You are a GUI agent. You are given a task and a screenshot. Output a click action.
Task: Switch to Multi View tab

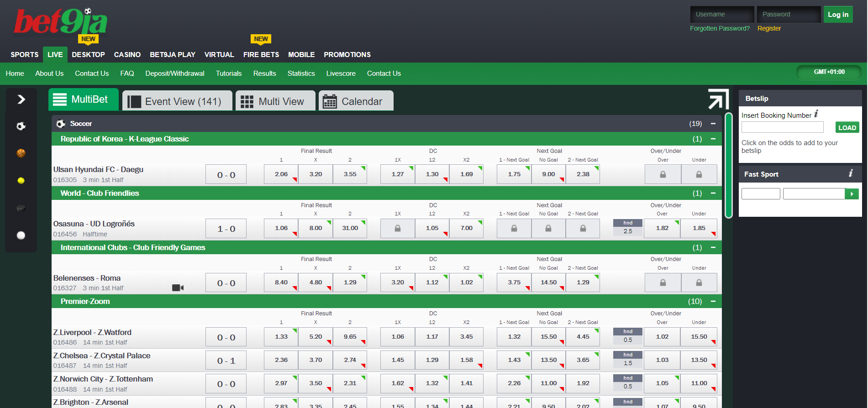click(275, 101)
